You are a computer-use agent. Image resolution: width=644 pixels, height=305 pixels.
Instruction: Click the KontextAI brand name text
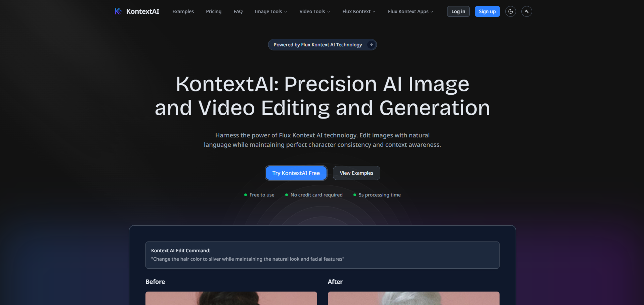[x=143, y=12]
